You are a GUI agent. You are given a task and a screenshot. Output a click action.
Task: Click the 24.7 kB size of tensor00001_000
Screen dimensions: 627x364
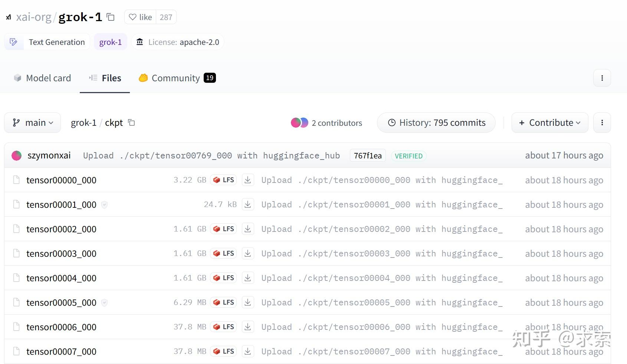pyautogui.click(x=220, y=204)
